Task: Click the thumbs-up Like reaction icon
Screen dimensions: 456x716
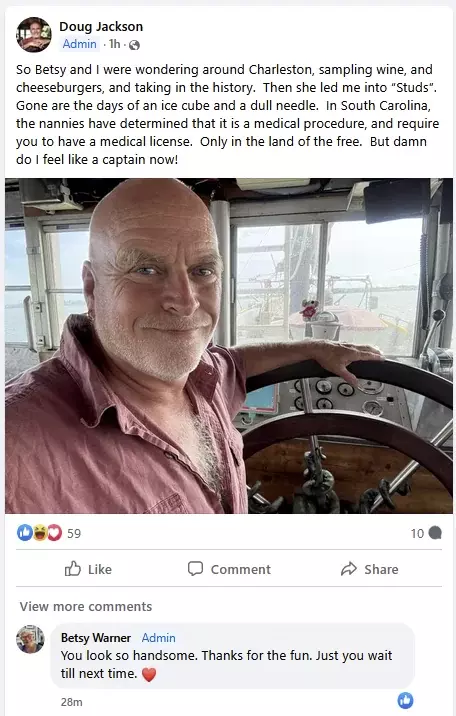Action: pyautogui.click(x=24, y=532)
